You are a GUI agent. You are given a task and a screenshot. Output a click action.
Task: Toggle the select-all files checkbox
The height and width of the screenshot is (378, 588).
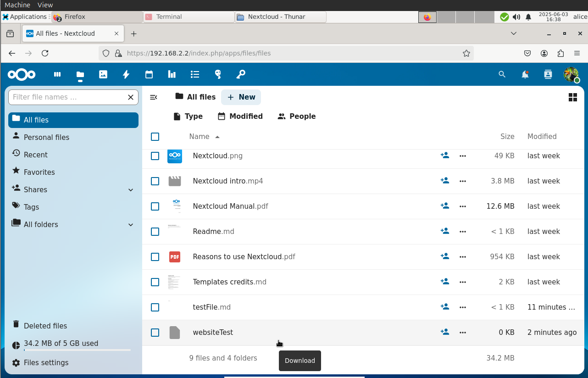point(155,137)
